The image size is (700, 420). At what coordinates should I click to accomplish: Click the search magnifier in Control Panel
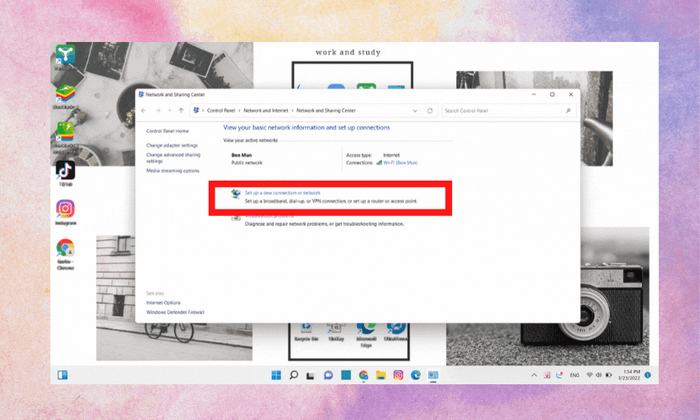[568, 111]
